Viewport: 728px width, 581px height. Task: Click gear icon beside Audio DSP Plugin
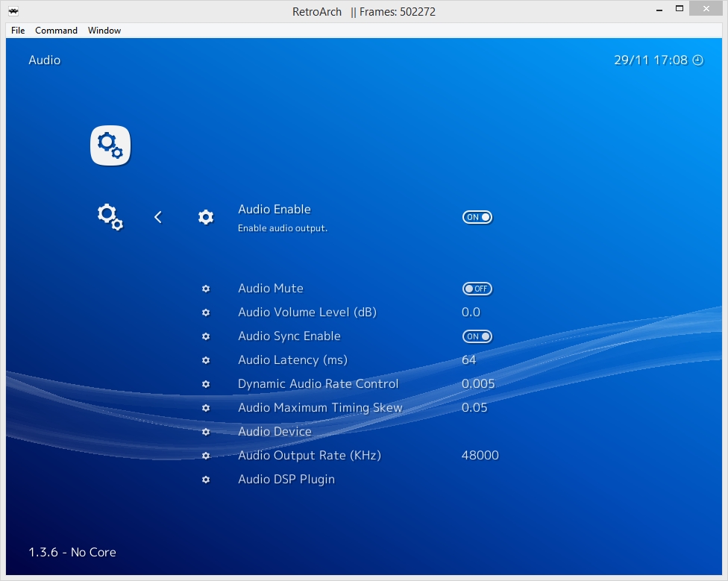[x=206, y=480]
